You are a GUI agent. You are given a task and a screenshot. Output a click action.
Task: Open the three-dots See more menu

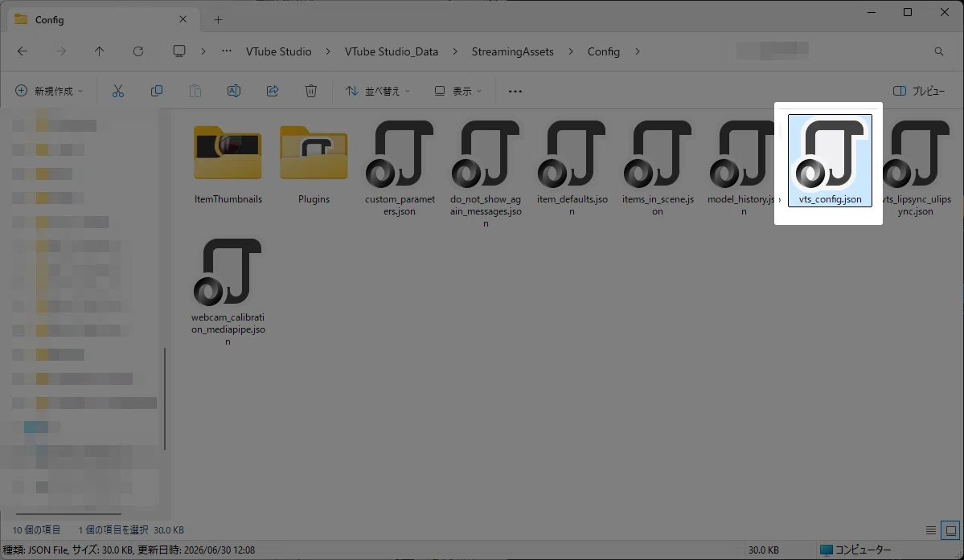(515, 91)
